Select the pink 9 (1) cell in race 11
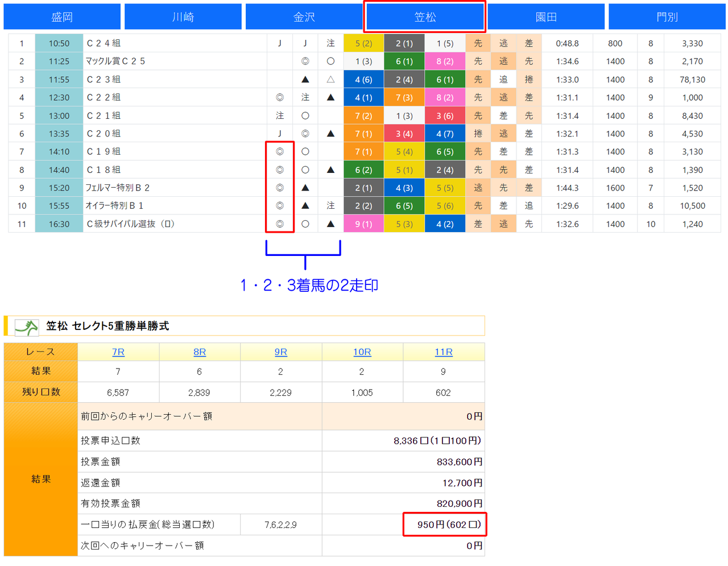The image size is (728, 566). 363,224
